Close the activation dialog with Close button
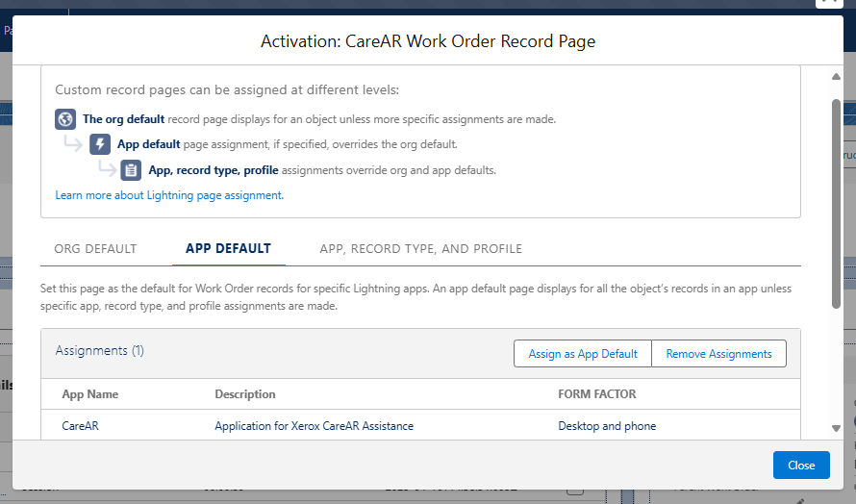 [x=801, y=466]
